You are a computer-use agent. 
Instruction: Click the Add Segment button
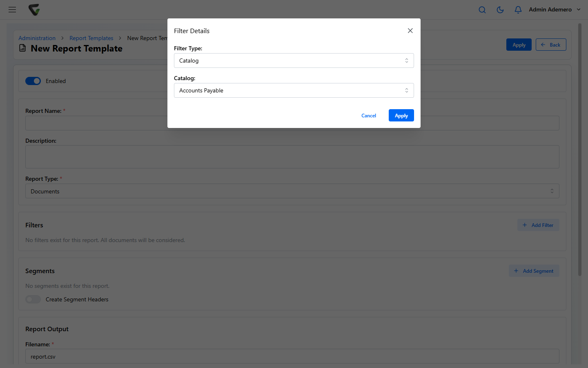pyautogui.click(x=534, y=271)
